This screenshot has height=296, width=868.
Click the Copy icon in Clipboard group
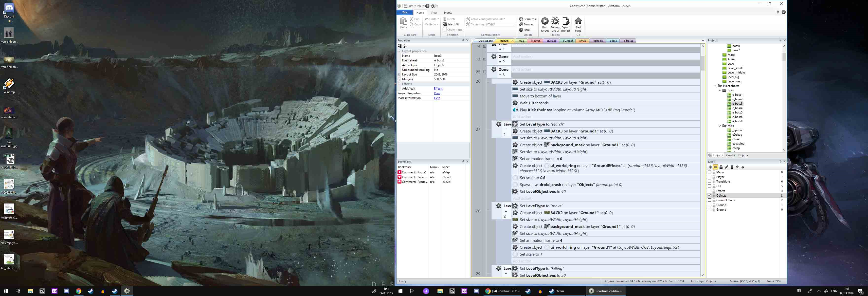(412, 24)
